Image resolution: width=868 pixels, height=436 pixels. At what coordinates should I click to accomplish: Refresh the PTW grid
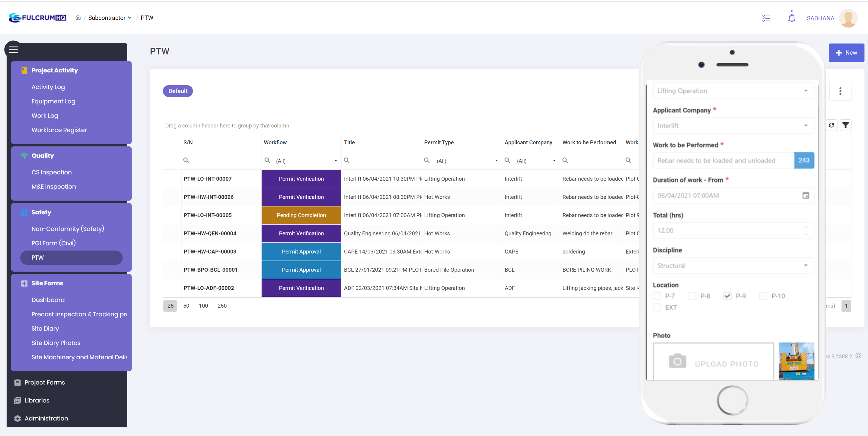click(831, 125)
